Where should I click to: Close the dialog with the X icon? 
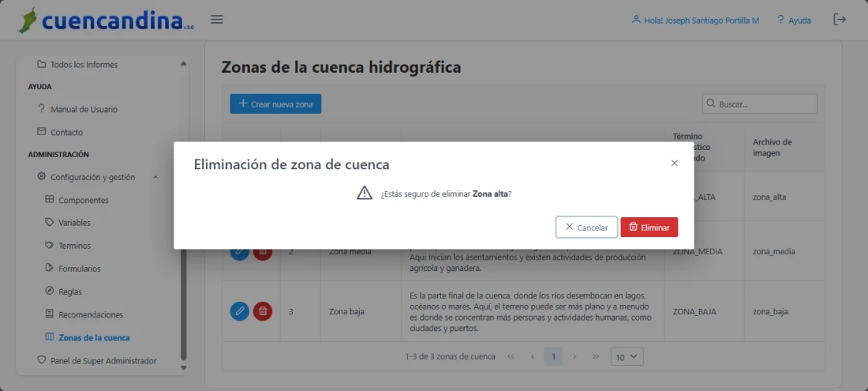tap(674, 164)
